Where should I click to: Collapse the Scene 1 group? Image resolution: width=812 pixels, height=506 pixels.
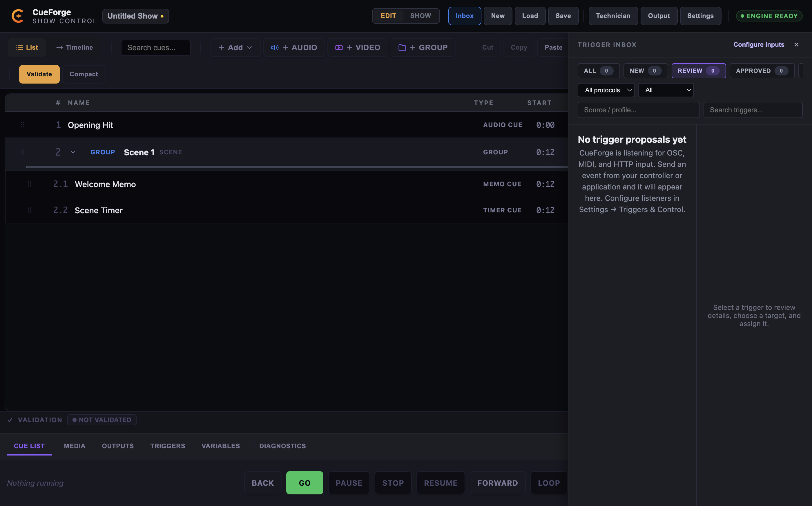click(73, 152)
